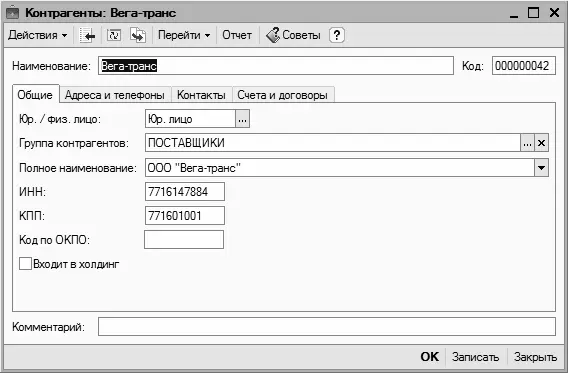This screenshot has width=568, height=373.
Task: Expand the Полное наименование dropdown arrow
Action: point(542,168)
